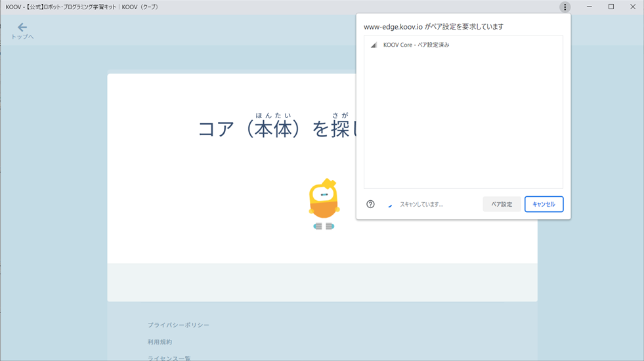This screenshot has height=361, width=644.
Task: Click the www-edge.koov.io pairing request title
Action: point(433,27)
